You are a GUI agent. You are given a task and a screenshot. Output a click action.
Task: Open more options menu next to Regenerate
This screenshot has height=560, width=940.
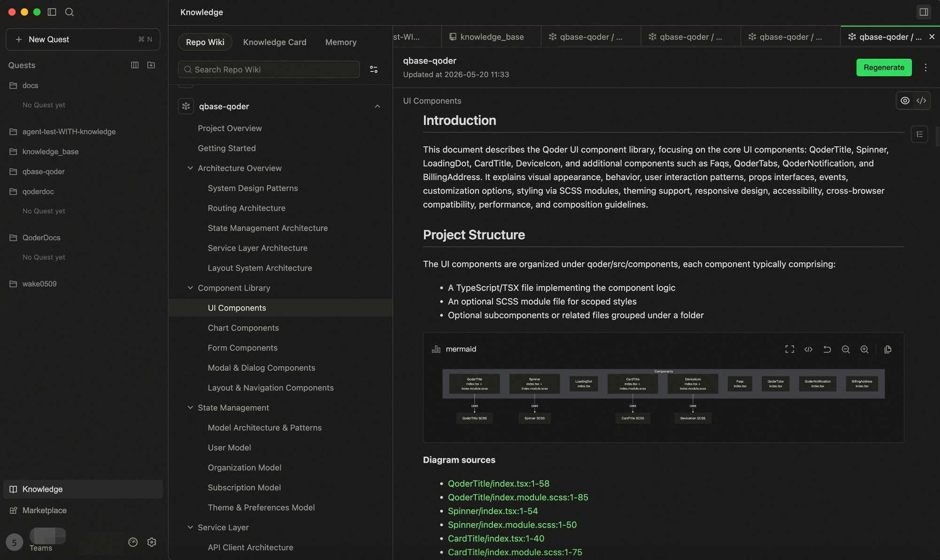pos(925,68)
